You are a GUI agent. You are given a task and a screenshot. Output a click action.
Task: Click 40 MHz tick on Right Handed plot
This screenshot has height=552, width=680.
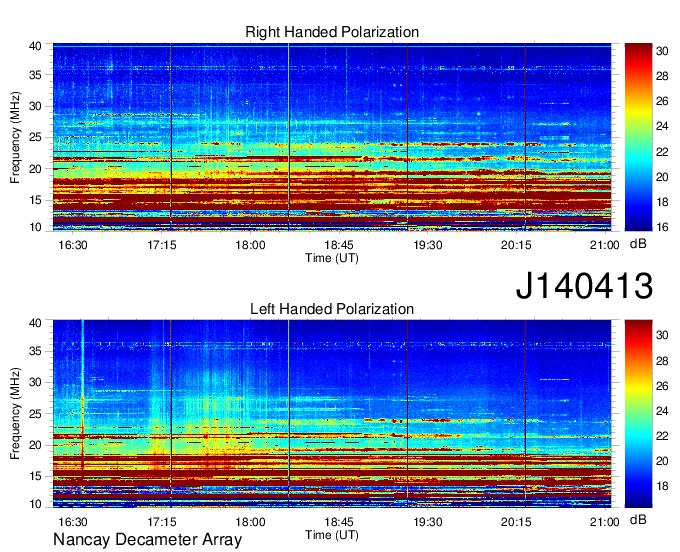[x=35, y=46]
